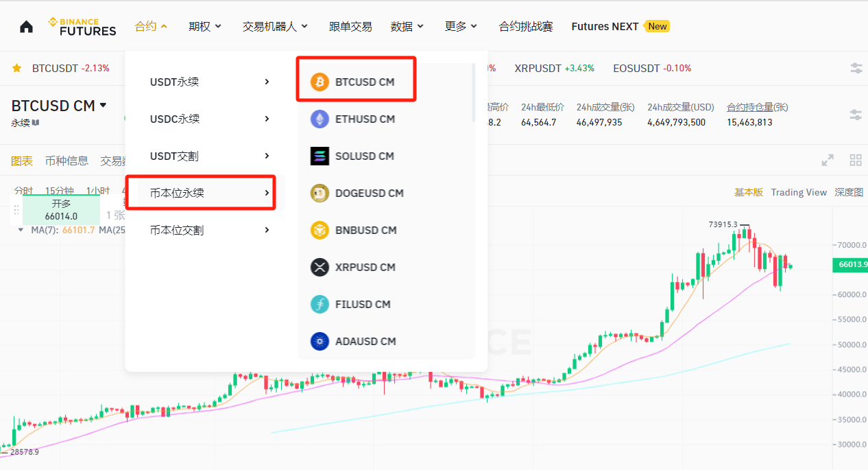
Task: Expand the USDC永续 submenu
Action: point(210,119)
